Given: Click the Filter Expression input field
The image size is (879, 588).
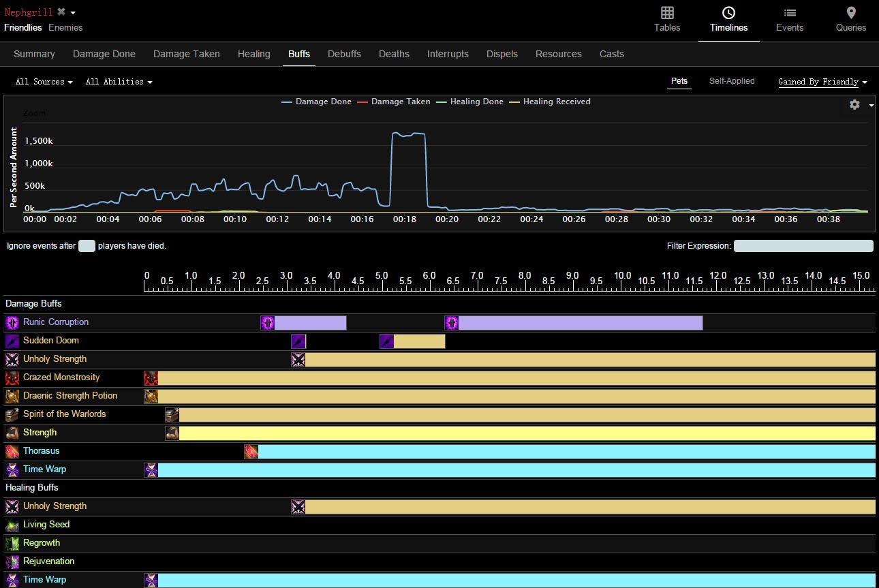Looking at the screenshot, I should click(803, 246).
